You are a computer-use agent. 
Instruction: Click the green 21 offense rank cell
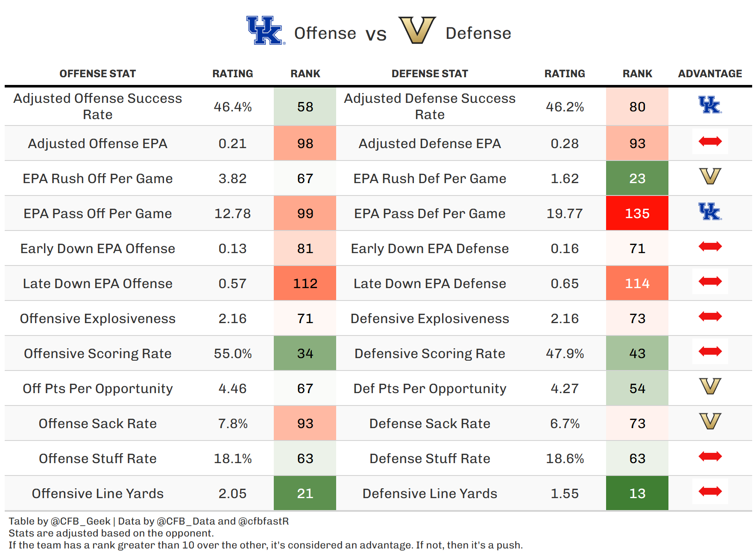[305, 493]
